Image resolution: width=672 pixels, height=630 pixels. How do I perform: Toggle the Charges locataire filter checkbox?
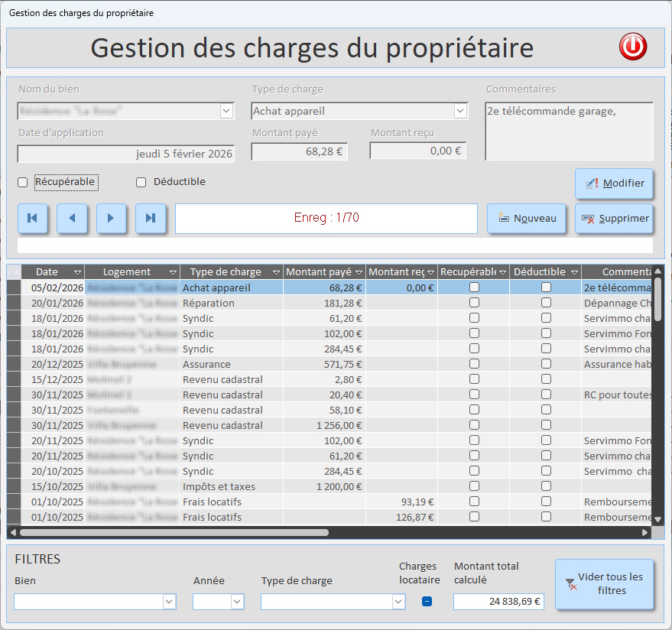(427, 602)
